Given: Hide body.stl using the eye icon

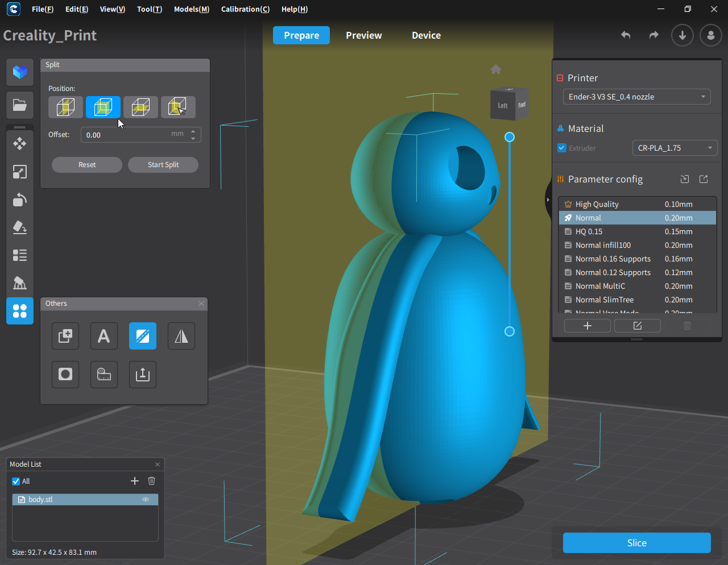Looking at the screenshot, I should (146, 500).
